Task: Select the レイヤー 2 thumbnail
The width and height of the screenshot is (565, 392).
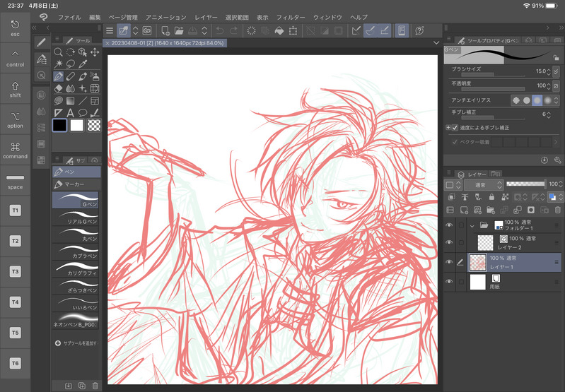Action: pyautogui.click(x=485, y=242)
